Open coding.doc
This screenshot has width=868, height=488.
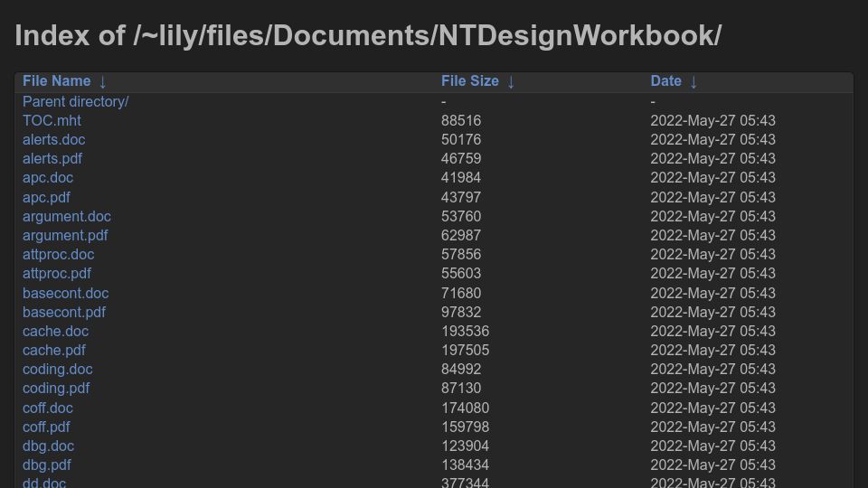[x=58, y=369]
